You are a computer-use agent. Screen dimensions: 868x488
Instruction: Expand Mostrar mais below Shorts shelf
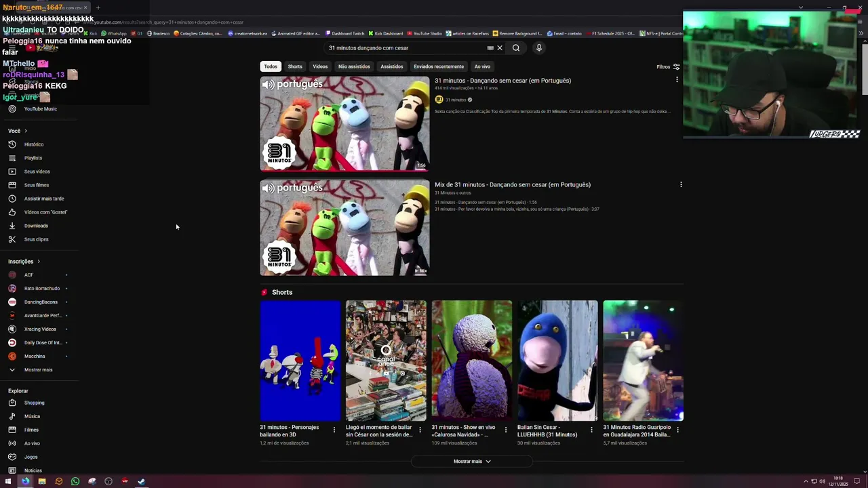coord(472,461)
